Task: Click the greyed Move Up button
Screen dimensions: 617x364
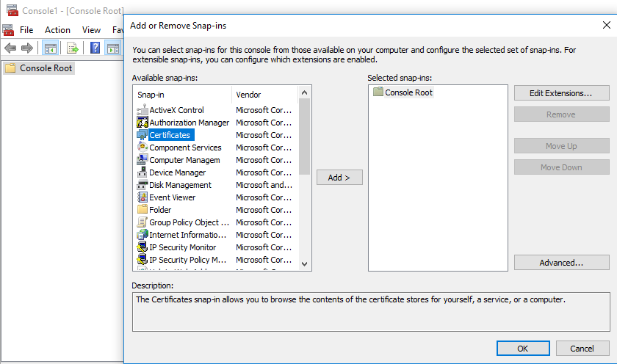Action: pyautogui.click(x=561, y=146)
